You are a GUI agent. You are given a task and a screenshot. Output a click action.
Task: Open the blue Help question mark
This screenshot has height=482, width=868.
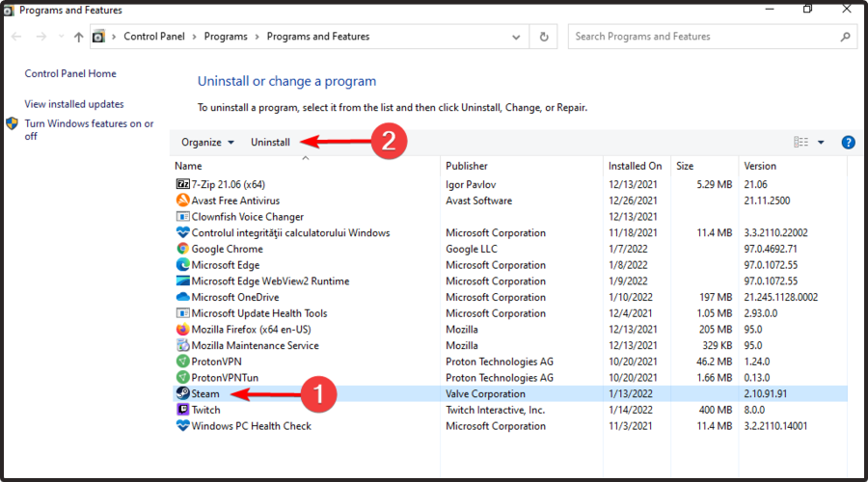click(x=848, y=143)
